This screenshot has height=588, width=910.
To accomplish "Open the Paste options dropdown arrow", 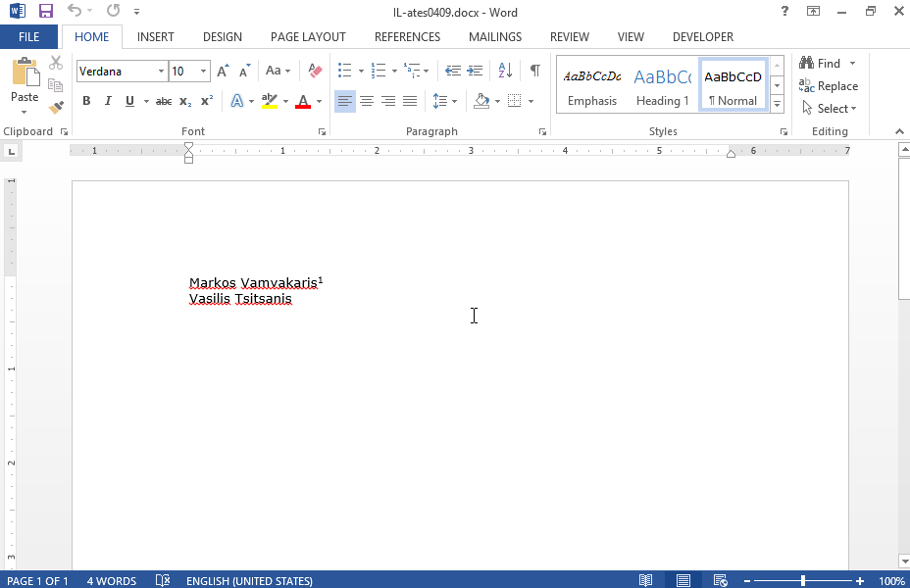I will pos(25,112).
